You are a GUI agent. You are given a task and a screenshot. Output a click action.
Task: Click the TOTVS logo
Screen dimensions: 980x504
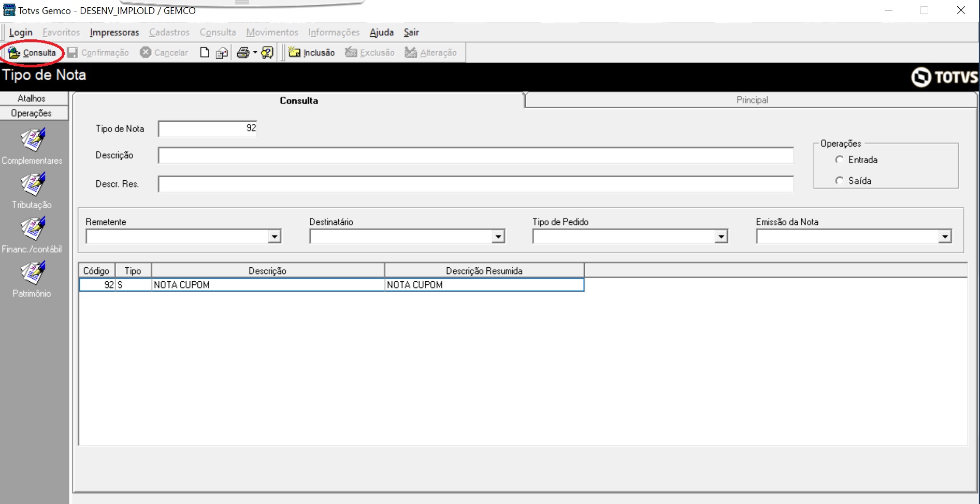[944, 77]
